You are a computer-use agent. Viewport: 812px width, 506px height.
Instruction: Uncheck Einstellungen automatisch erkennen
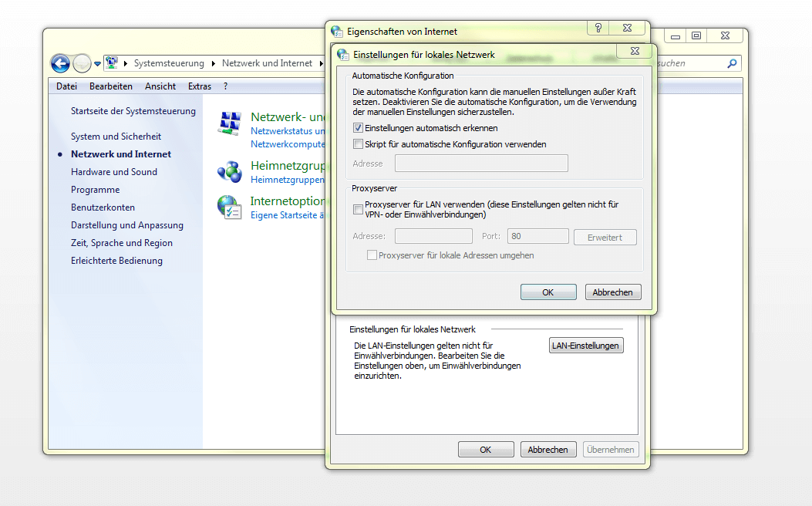pos(358,128)
